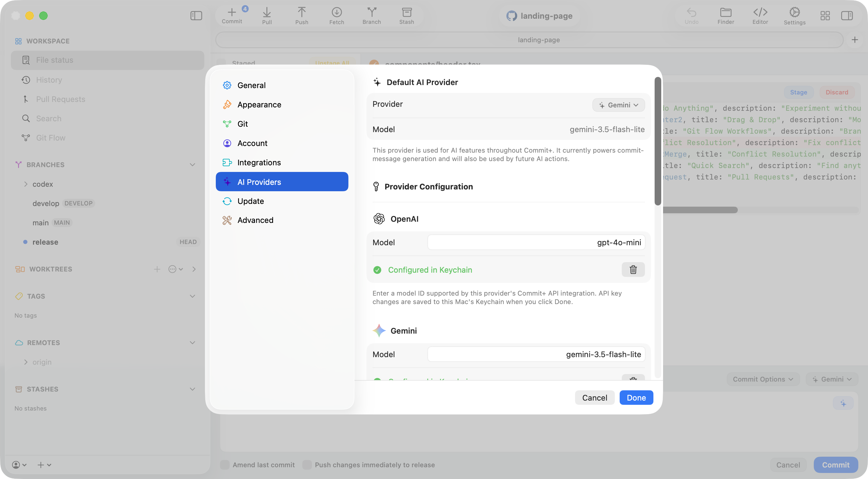Click Cancel in settings dialog
The image size is (868, 479).
coord(594,397)
